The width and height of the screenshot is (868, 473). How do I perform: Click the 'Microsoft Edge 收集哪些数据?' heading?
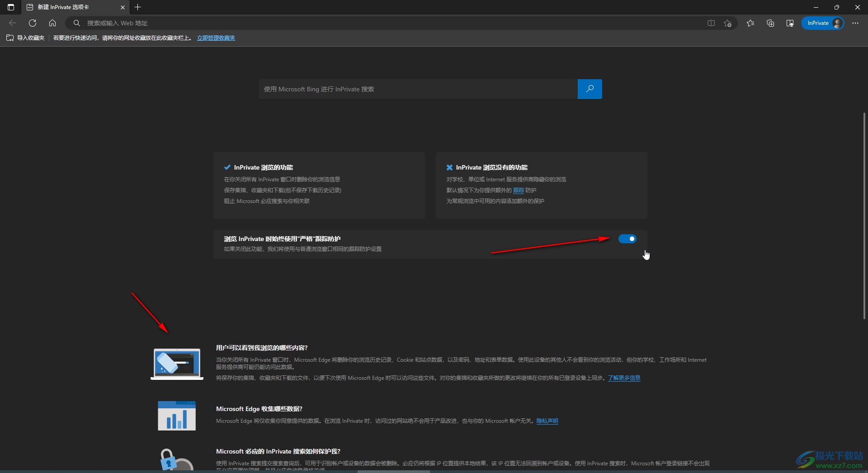coord(259,409)
